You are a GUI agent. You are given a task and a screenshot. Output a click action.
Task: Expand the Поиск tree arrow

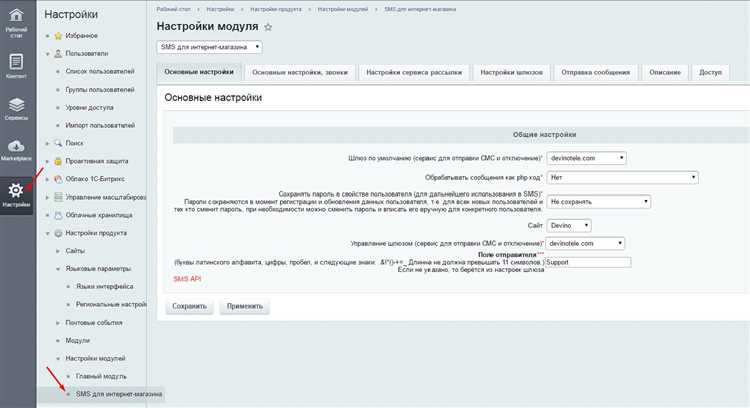click(x=47, y=143)
